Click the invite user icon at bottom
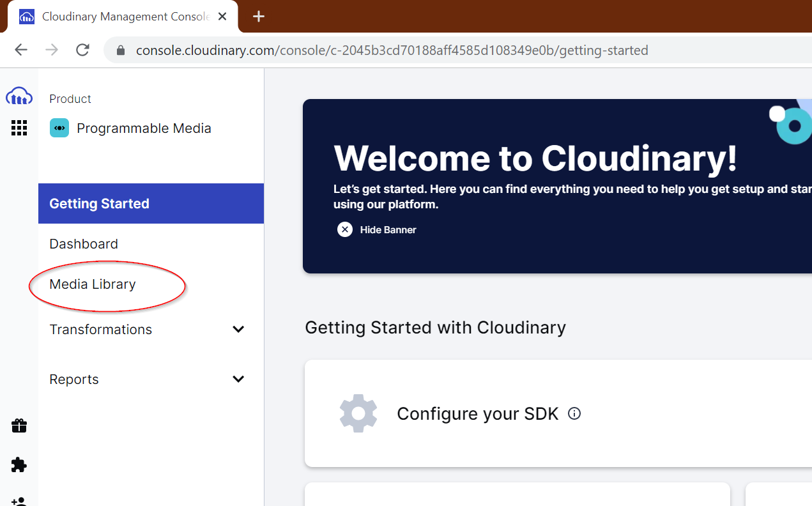 click(19, 502)
